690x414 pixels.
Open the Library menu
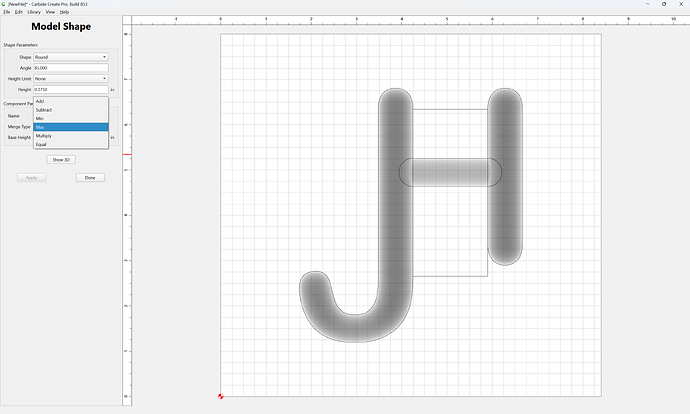coord(34,12)
